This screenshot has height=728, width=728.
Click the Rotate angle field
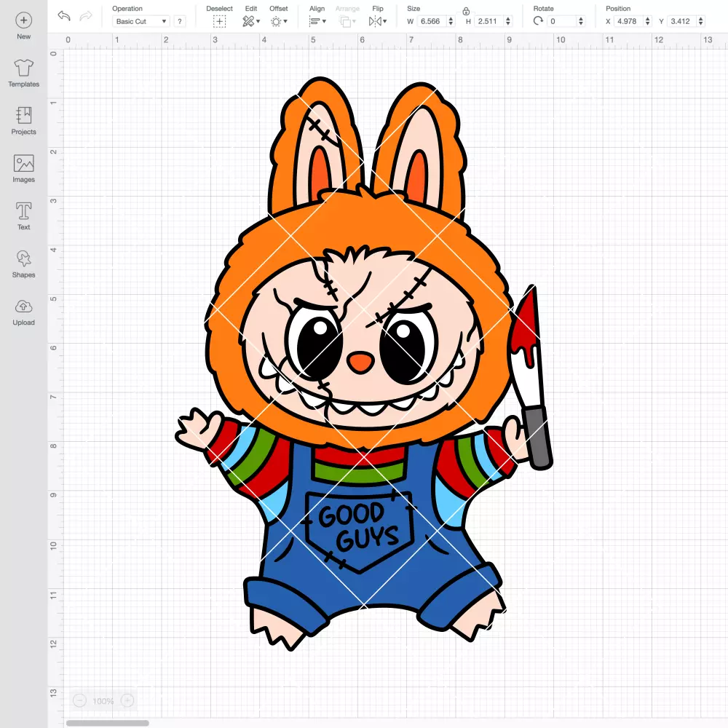pyautogui.click(x=562, y=21)
